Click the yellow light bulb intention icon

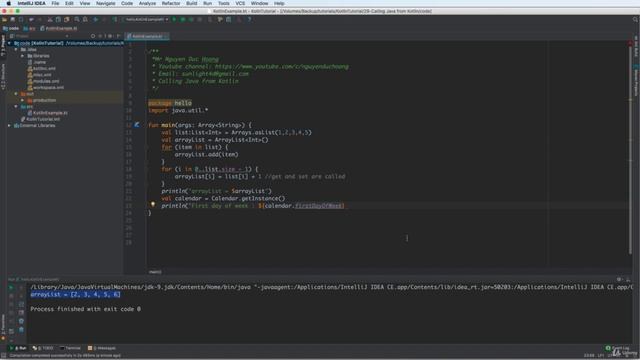[153, 204]
